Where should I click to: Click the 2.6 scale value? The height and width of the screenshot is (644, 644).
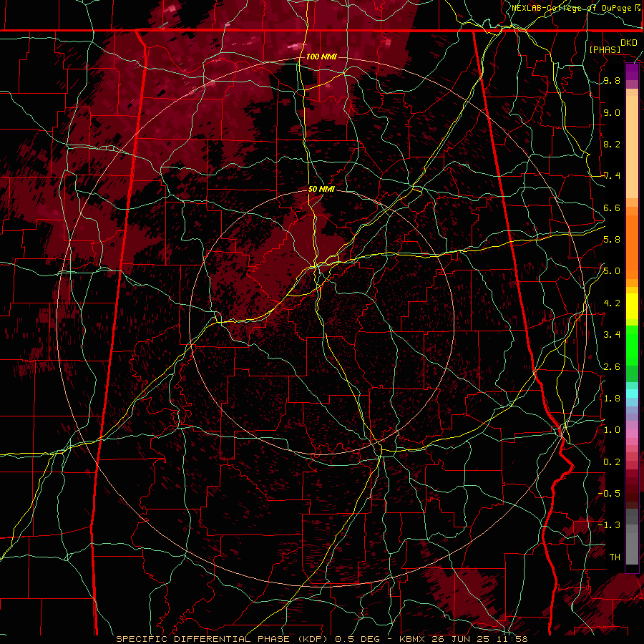click(x=612, y=367)
